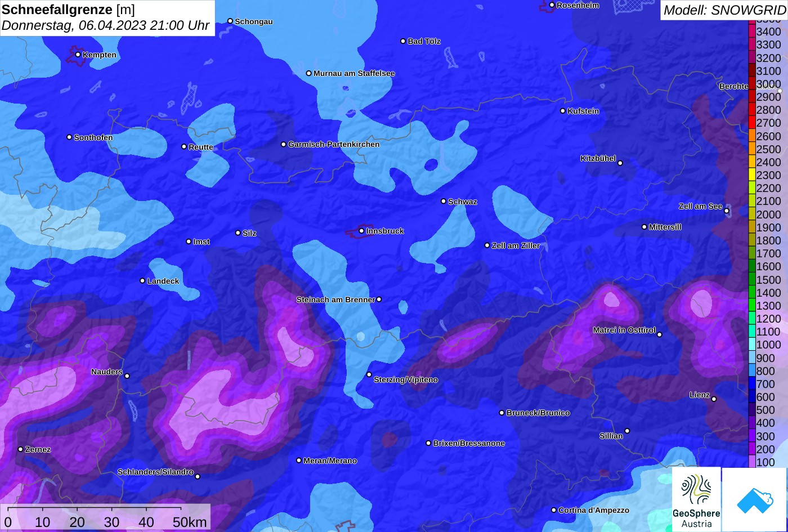Click the Schneefallgrenze [m] title
This screenshot has width=788, height=532.
click(68, 9)
